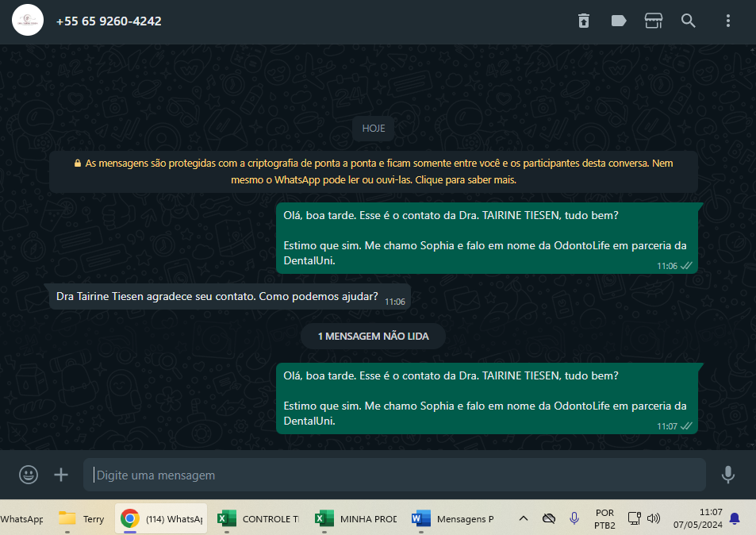Expand hidden system tray icons
756x535 pixels.
point(524,519)
